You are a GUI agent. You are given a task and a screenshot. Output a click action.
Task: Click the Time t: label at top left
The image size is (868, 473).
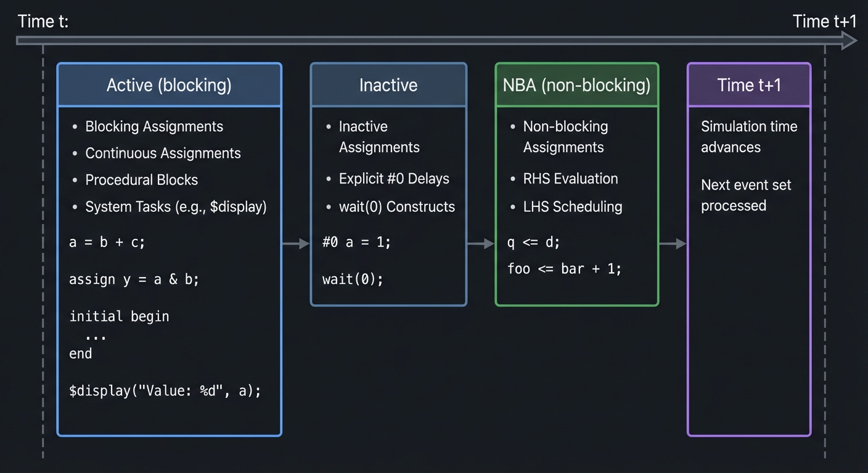click(x=43, y=20)
